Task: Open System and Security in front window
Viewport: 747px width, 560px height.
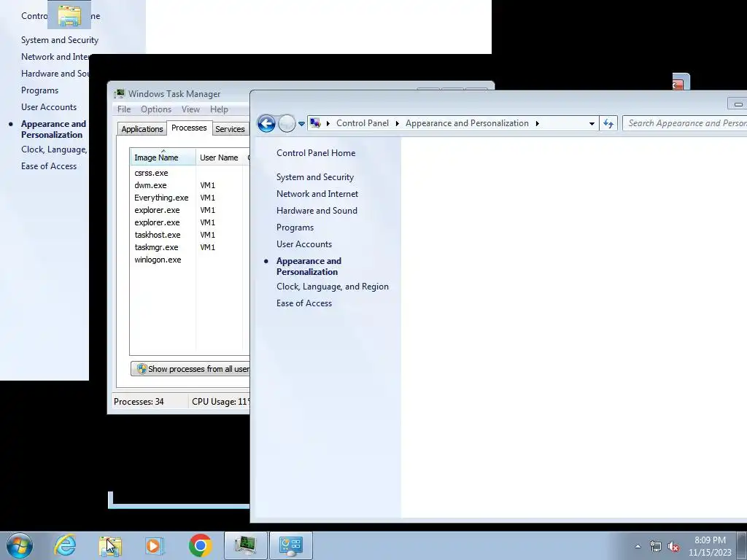Action: 315,177
